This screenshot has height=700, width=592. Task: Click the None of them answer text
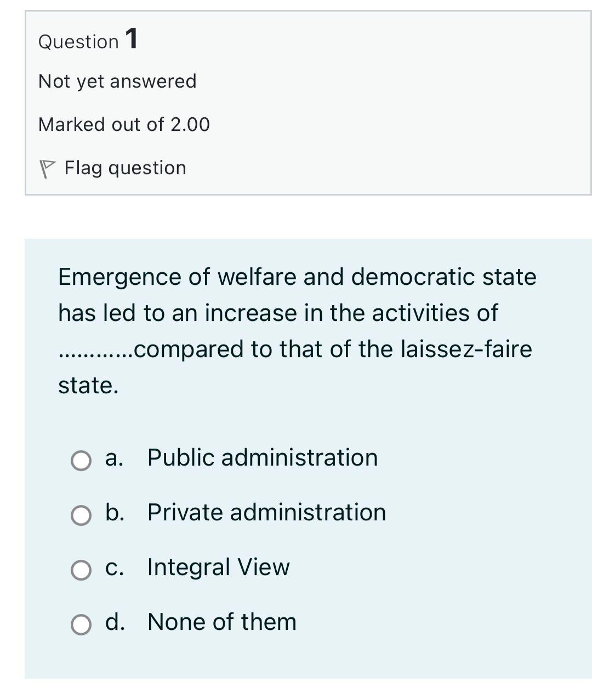pos(221,621)
